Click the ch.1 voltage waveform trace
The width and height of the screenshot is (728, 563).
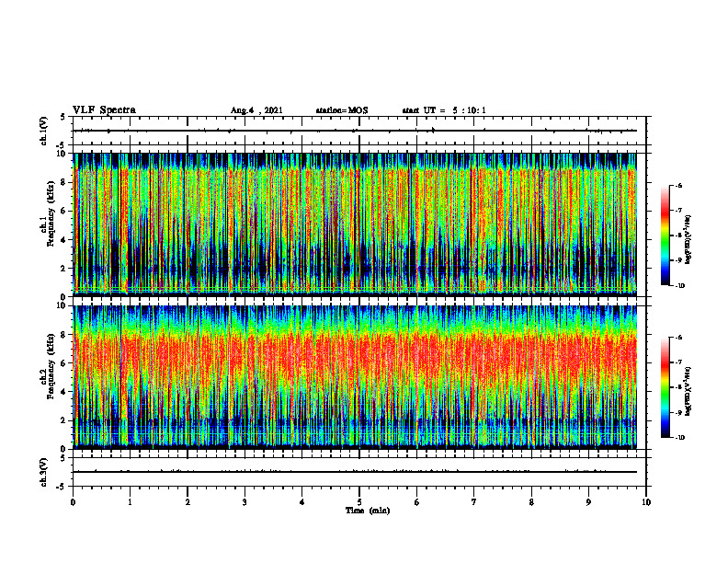(x=355, y=131)
